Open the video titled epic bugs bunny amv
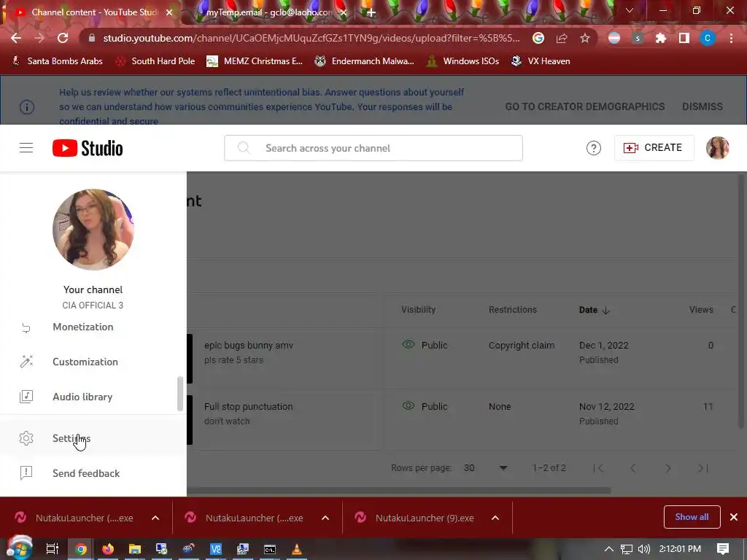The height and width of the screenshot is (560, 747). pyautogui.click(x=249, y=345)
